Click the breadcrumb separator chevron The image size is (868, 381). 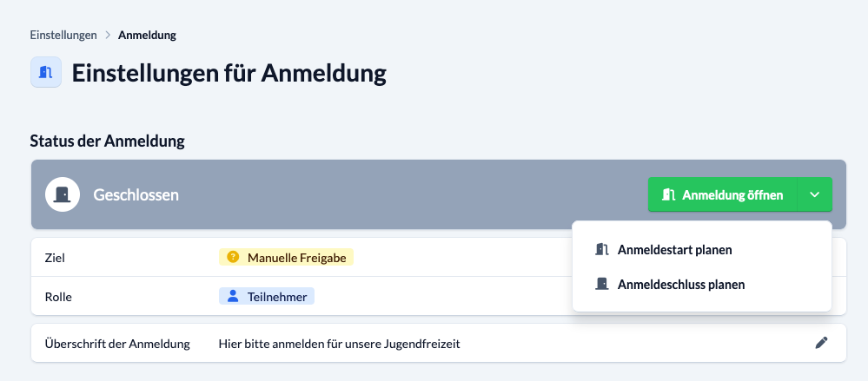108,36
